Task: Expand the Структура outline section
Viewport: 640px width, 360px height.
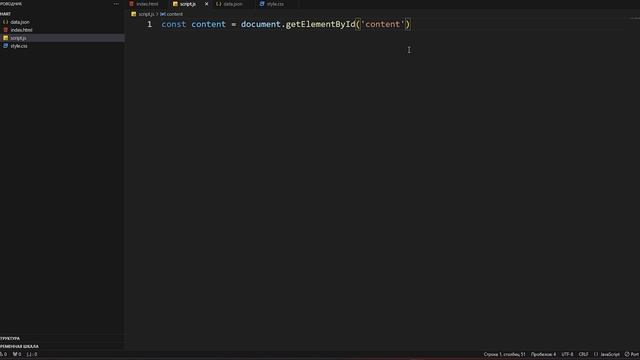Action: [62, 338]
